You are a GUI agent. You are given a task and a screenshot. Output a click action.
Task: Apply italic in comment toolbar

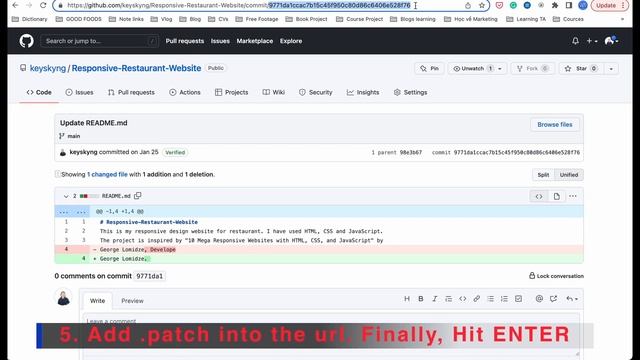pyautogui.click(x=435, y=299)
